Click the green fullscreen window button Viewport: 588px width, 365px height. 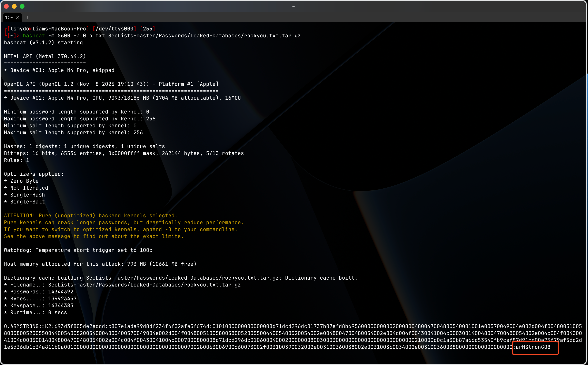[22, 6]
